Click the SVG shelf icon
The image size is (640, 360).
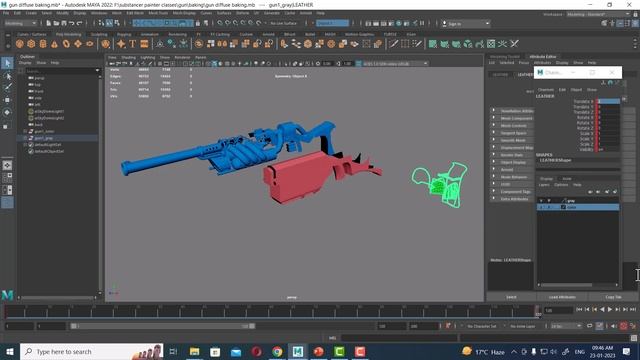tap(144, 44)
